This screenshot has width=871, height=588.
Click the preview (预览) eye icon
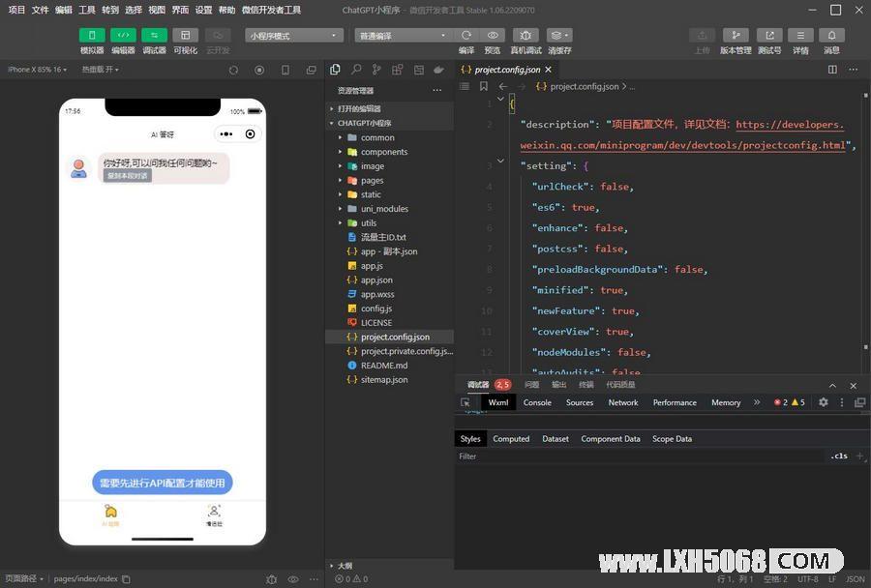pyautogui.click(x=493, y=35)
